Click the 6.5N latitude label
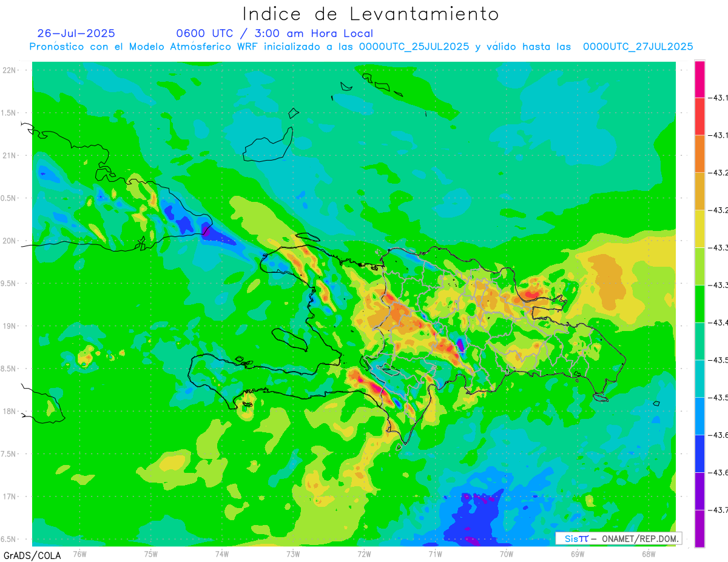728x562 pixels. [x=8, y=539]
